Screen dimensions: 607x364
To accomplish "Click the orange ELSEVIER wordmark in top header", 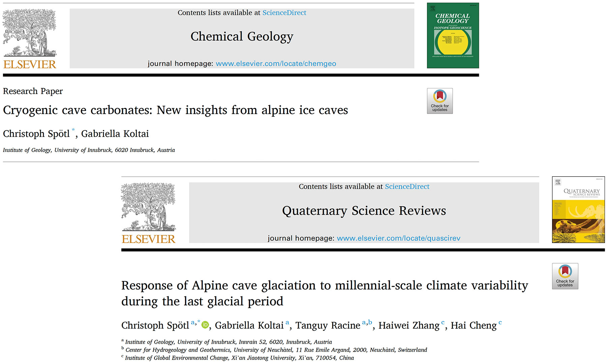I will tap(30, 64).
